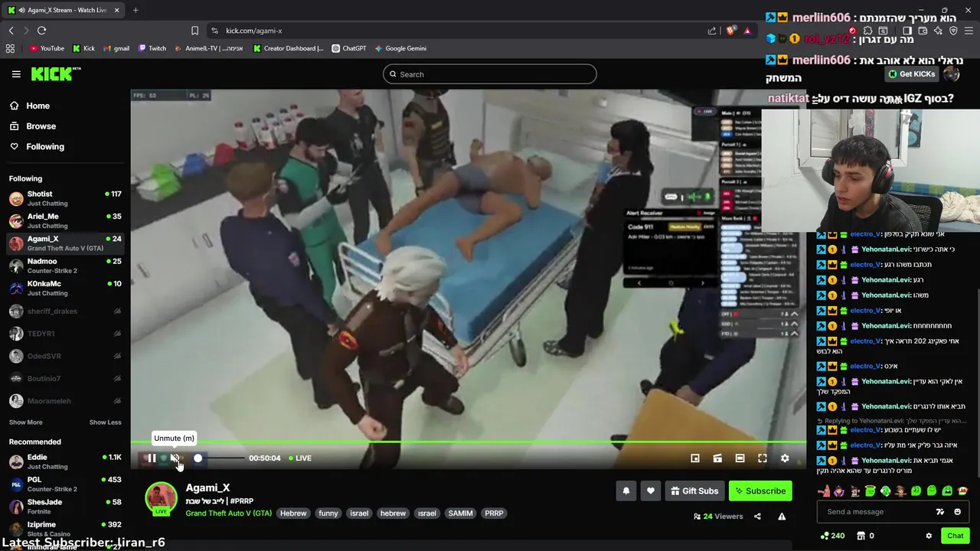Screen dimensions: 980x551
Task: Follow Agami_X with the heart button
Action: [651, 491]
